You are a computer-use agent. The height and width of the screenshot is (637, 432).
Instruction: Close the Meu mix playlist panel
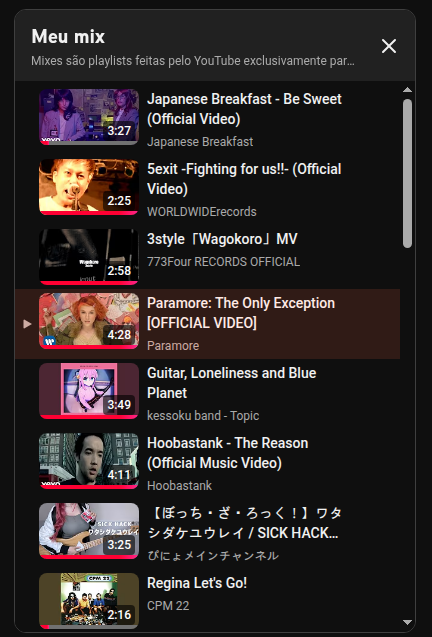tap(389, 46)
